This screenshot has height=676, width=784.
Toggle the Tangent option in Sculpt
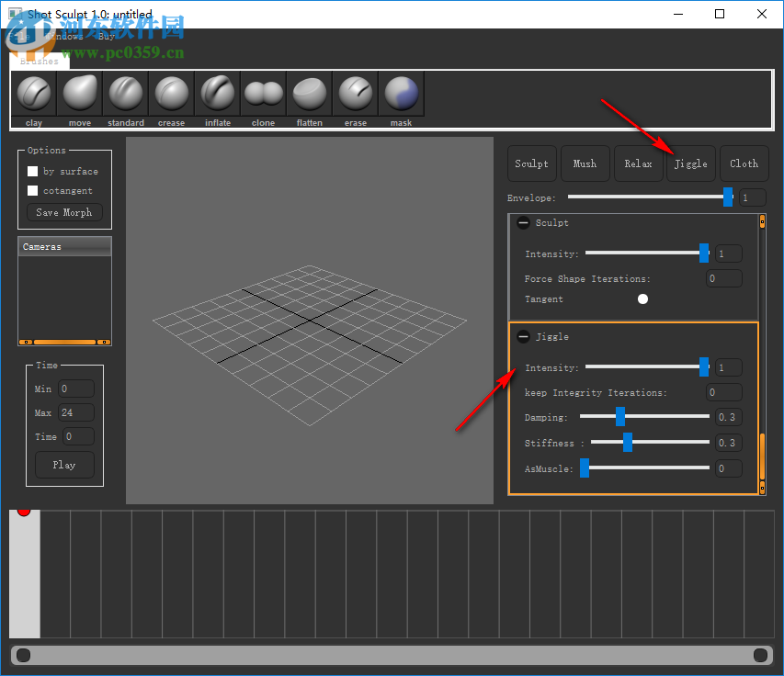pyautogui.click(x=642, y=299)
